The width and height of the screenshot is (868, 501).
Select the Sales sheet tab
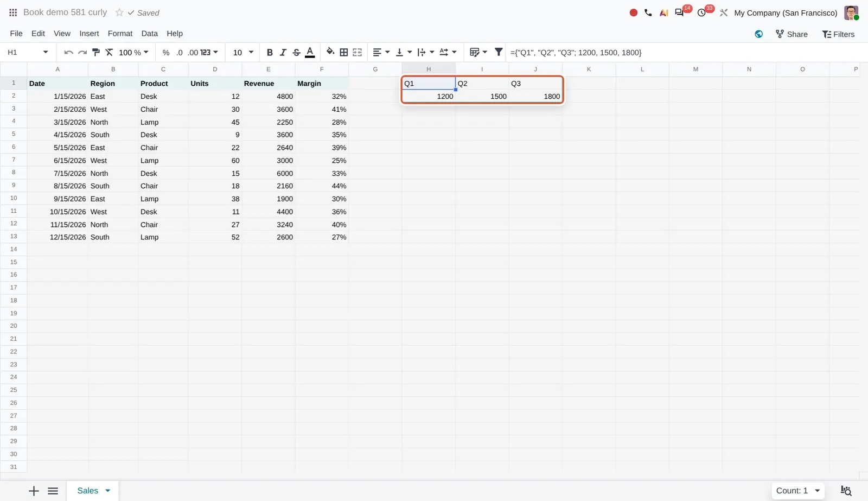[x=88, y=491]
